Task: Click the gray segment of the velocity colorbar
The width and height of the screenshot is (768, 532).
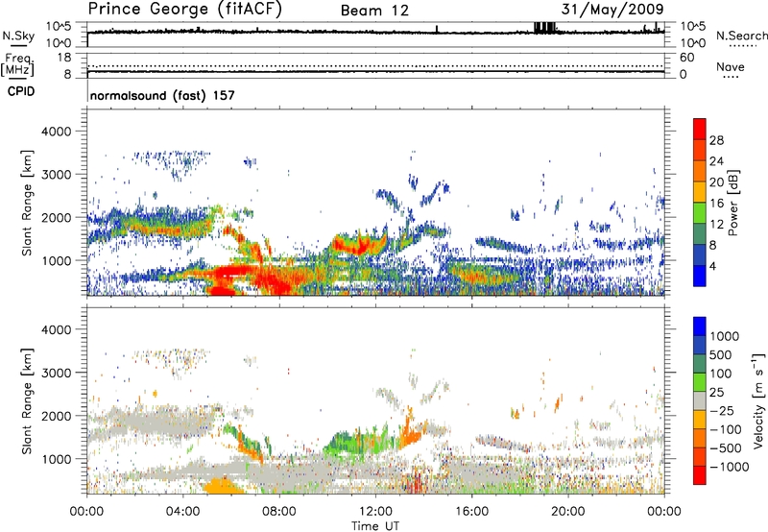Action: pyautogui.click(x=700, y=400)
